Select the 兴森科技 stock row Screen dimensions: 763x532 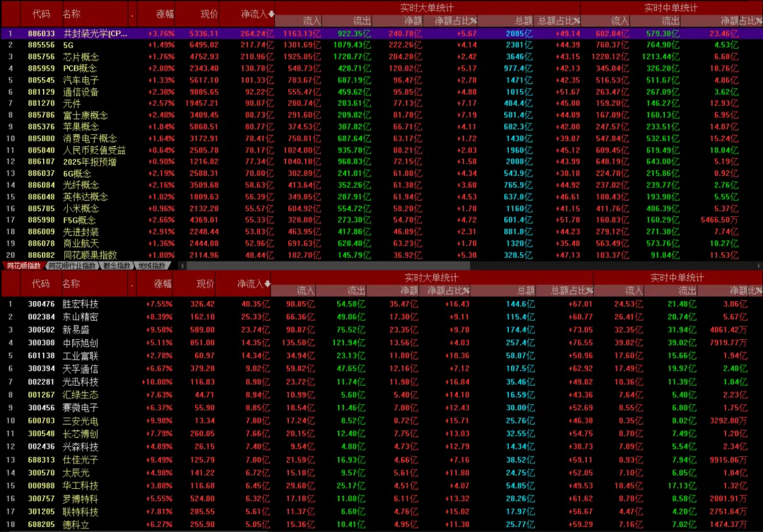tap(381, 447)
